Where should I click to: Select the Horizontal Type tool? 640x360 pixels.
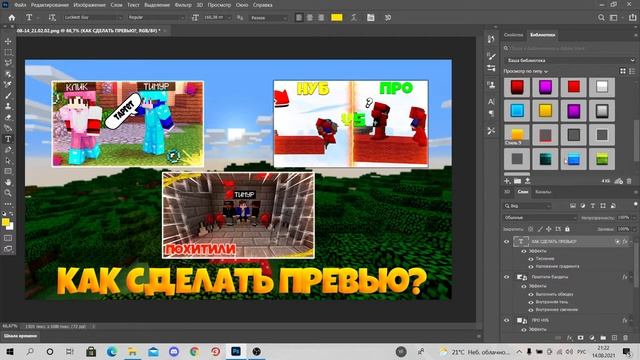point(8,139)
